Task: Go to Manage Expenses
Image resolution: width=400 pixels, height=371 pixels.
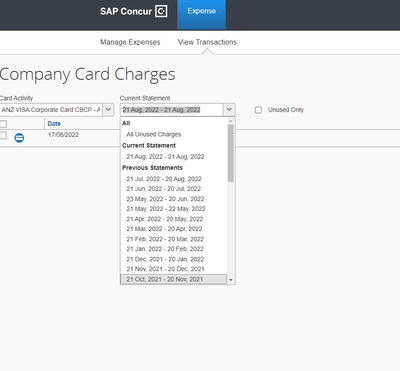Action: (x=130, y=42)
